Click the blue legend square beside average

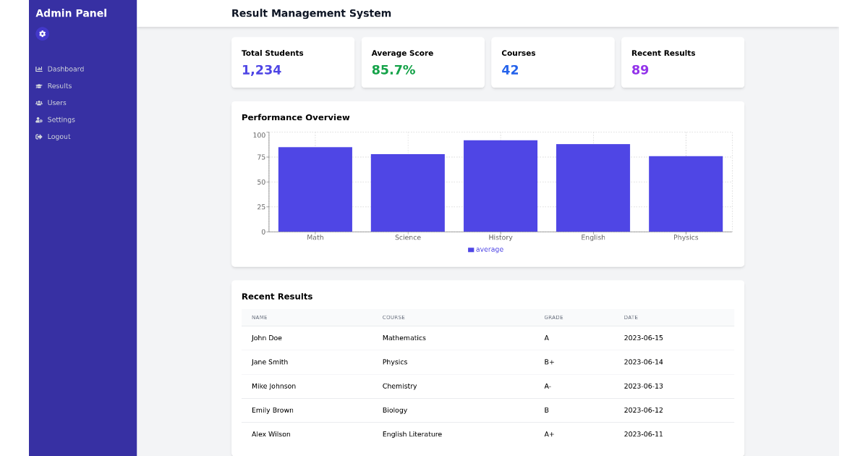pyautogui.click(x=471, y=249)
